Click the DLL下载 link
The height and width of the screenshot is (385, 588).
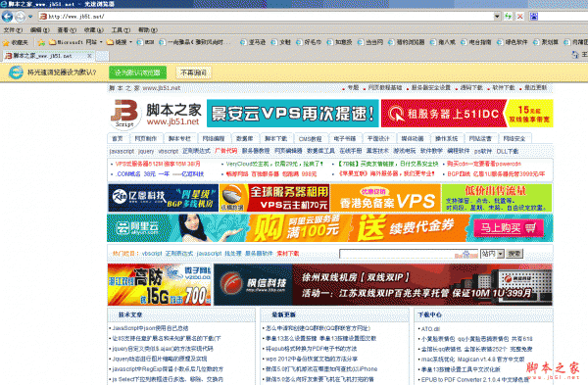(x=508, y=151)
